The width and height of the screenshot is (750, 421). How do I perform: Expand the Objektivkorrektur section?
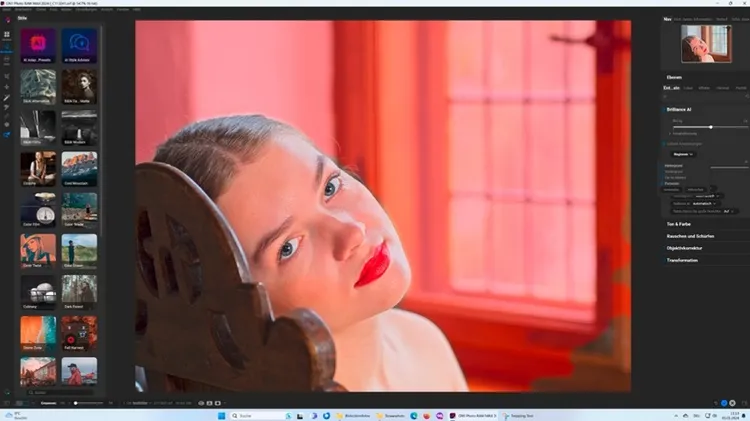[x=684, y=248]
